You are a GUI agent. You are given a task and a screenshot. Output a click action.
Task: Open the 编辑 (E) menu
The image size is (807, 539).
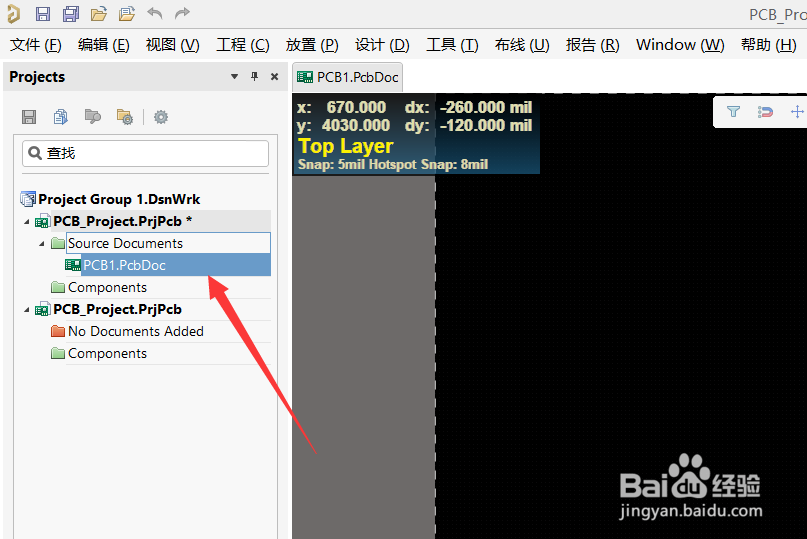pyautogui.click(x=103, y=45)
